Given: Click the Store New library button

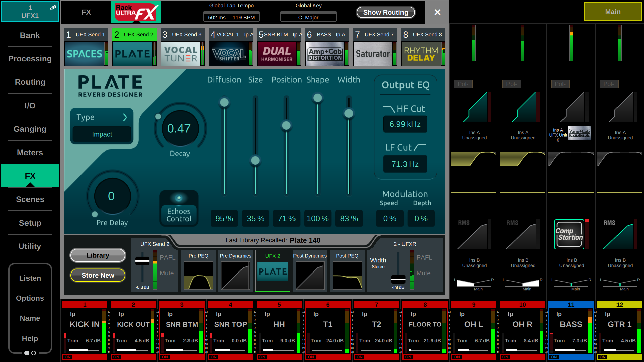Looking at the screenshot, I should (x=98, y=275).
